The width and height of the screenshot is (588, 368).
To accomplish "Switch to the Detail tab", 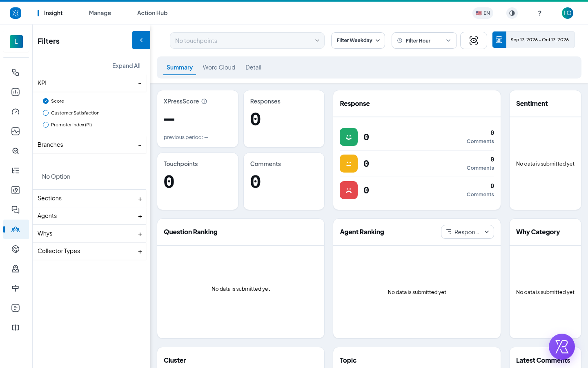I will click(253, 67).
